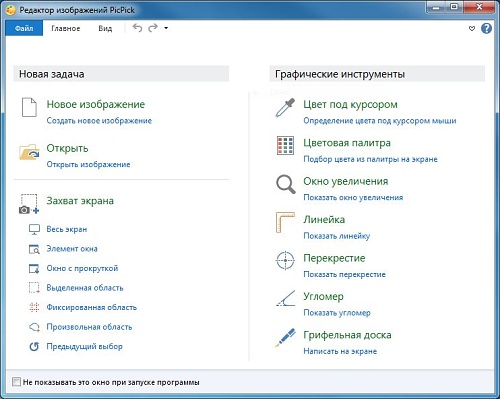Click the screen capture camera icon
Image resolution: width=500 pixels, height=399 pixels.
click(29, 204)
